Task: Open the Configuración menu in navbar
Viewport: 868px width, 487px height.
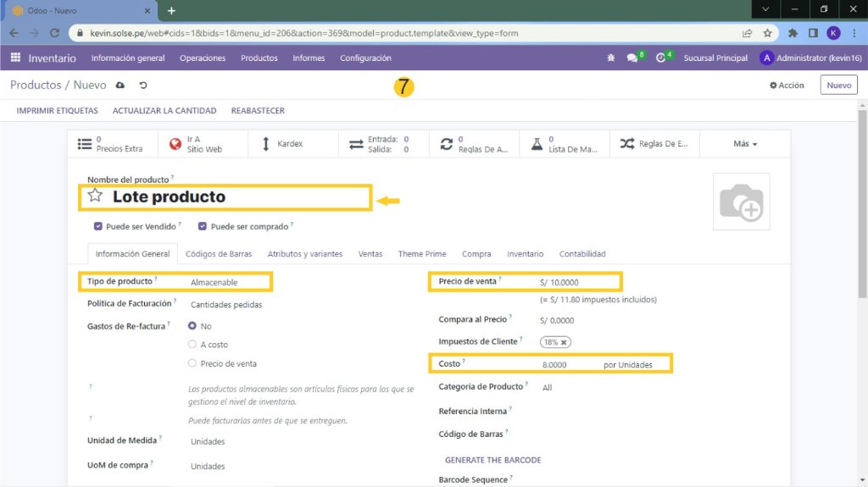Action: (365, 58)
